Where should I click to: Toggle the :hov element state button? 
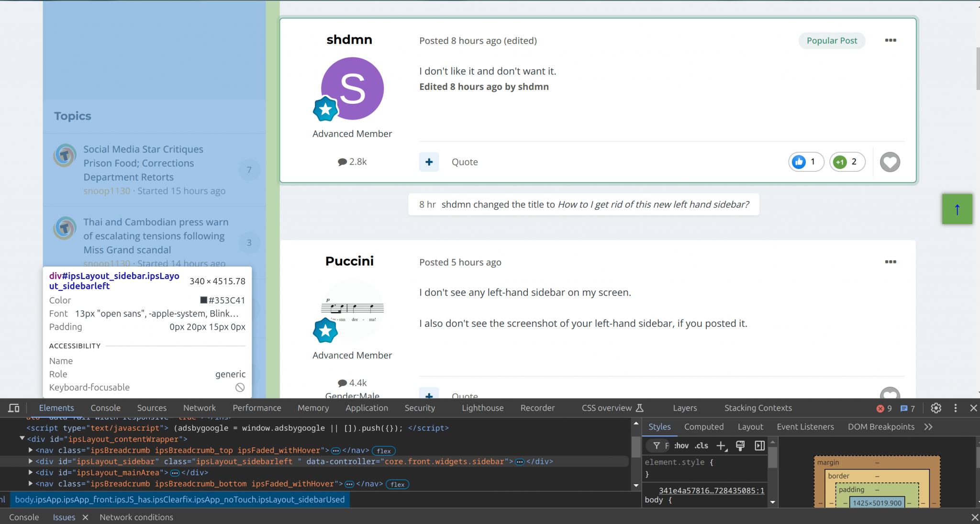pyautogui.click(x=681, y=446)
